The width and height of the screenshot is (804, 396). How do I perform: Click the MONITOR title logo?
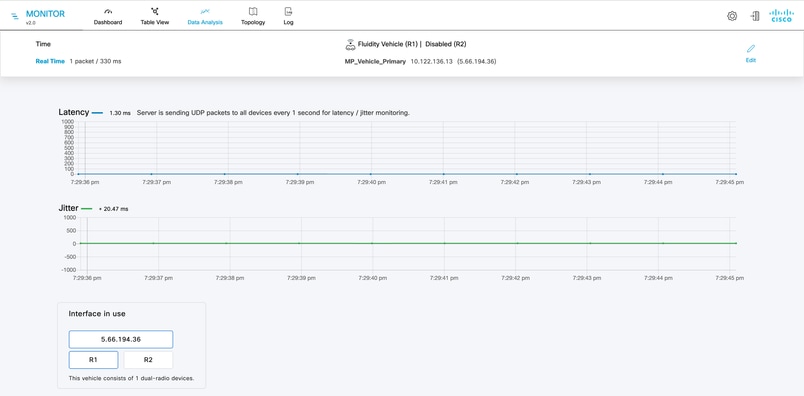coord(45,14)
